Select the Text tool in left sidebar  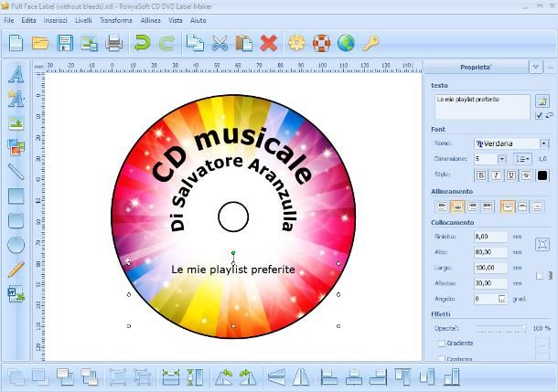click(x=16, y=75)
